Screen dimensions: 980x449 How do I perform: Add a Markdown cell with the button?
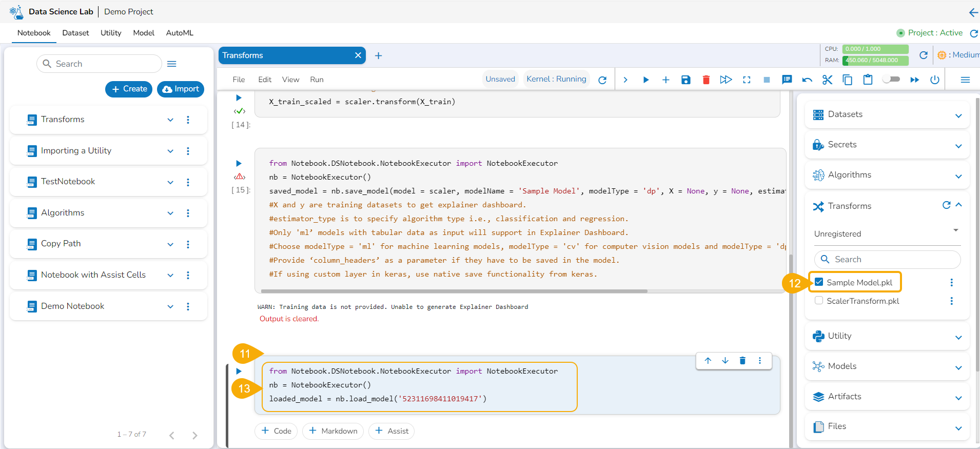click(333, 431)
